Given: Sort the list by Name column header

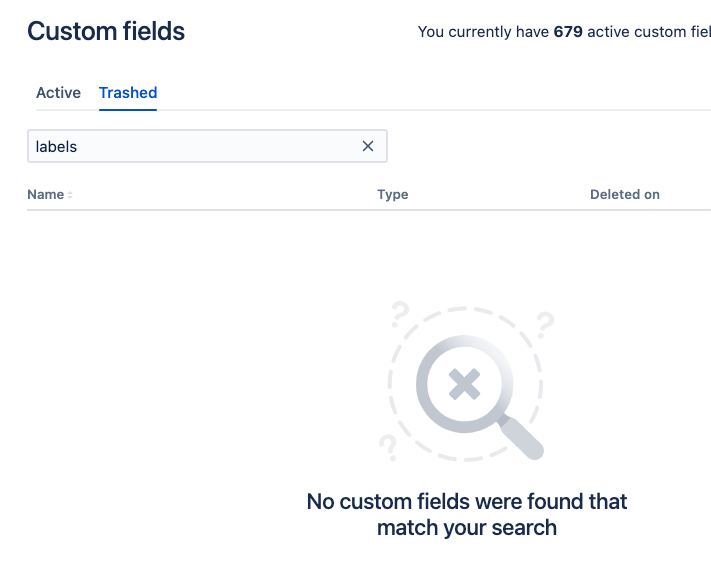Looking at the screenshot, I should (x=45, y=195).
